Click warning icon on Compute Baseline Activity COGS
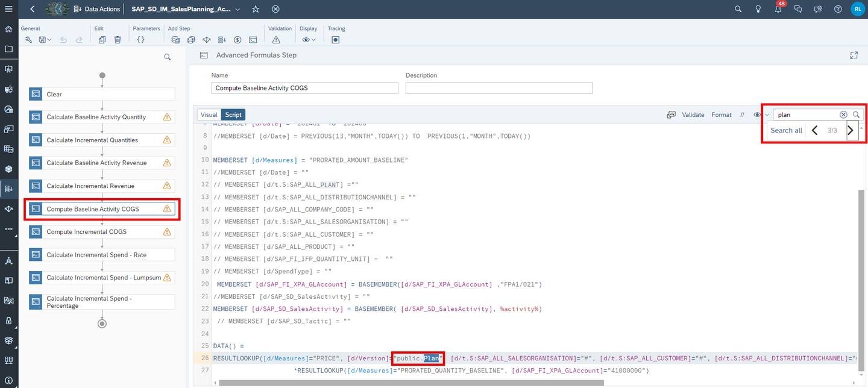 [167, 209]
